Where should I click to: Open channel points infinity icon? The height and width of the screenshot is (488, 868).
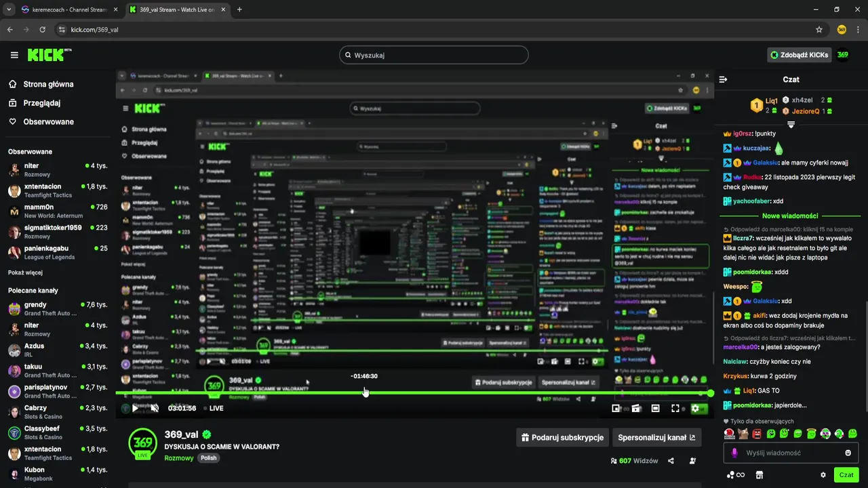pos(736,475)
